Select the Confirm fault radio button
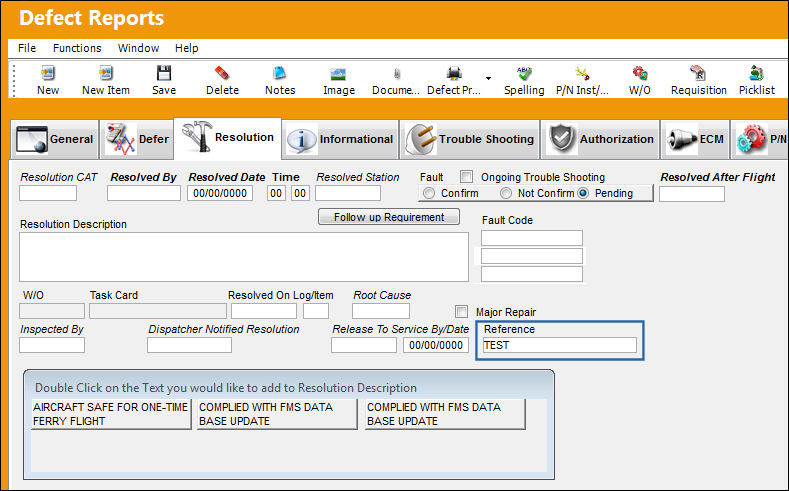The image size is (789, 491). (x=429, y=193)
